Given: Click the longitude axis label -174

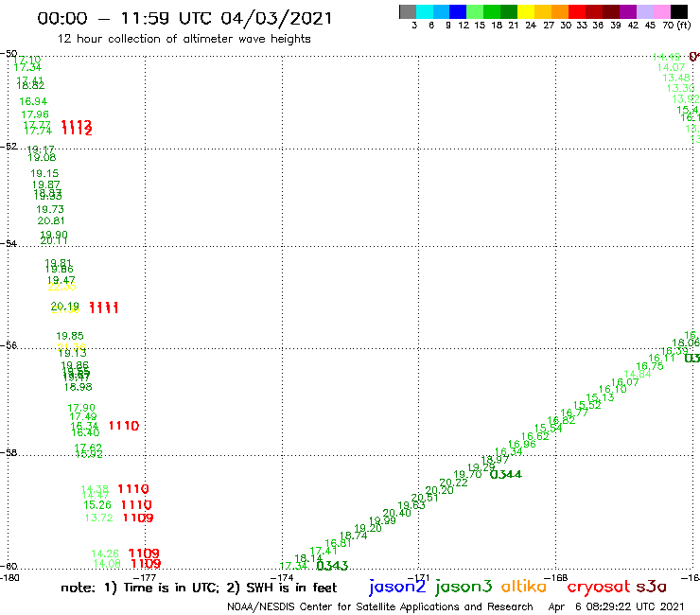Looking at the screenshot, I should [282, 577].
